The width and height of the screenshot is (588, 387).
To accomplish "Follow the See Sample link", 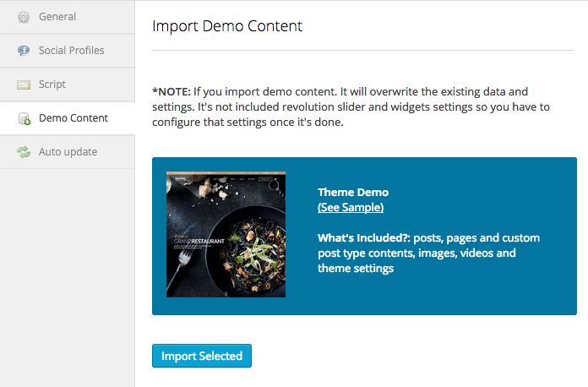I will [351, 207].
